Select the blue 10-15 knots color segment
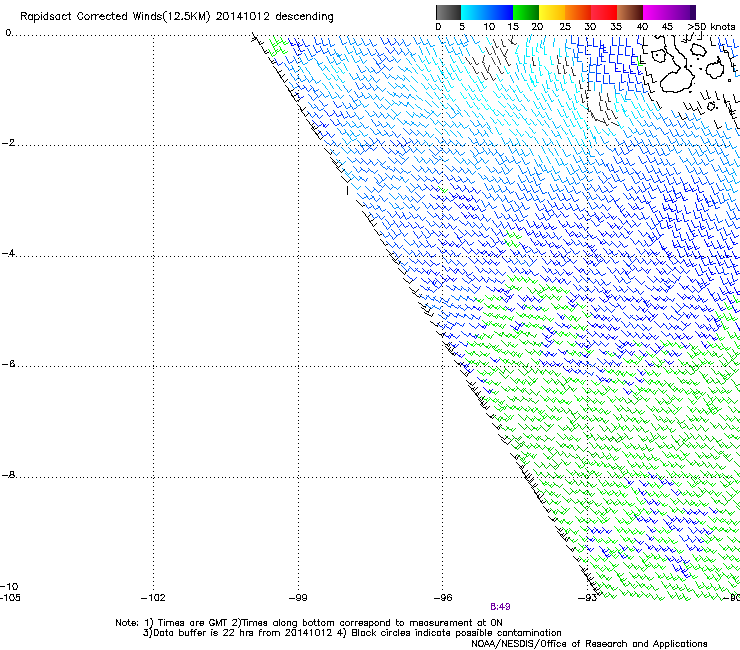This screenshot has height=650, width=740. (500, 12)
